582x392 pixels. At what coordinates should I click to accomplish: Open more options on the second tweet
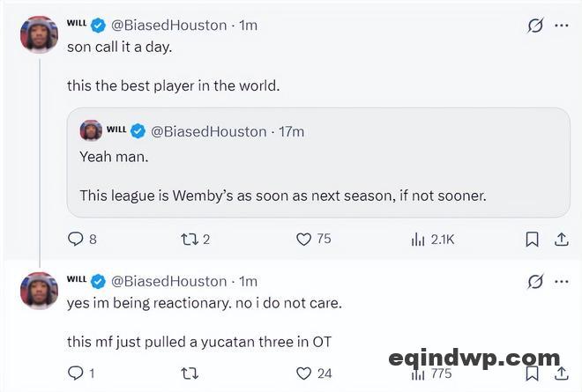tap(562, 282)
